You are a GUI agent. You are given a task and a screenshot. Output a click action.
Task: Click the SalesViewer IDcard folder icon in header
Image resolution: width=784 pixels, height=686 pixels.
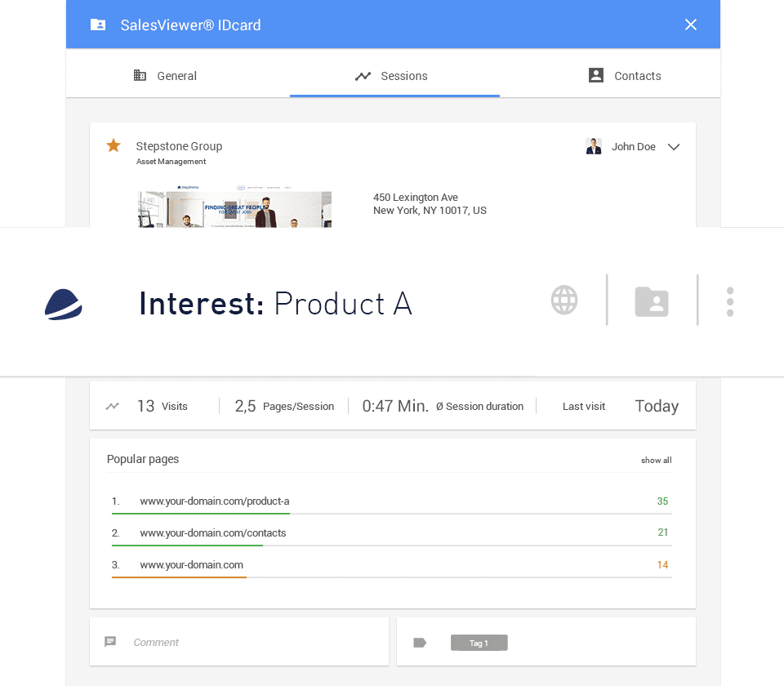pos(98,24)
